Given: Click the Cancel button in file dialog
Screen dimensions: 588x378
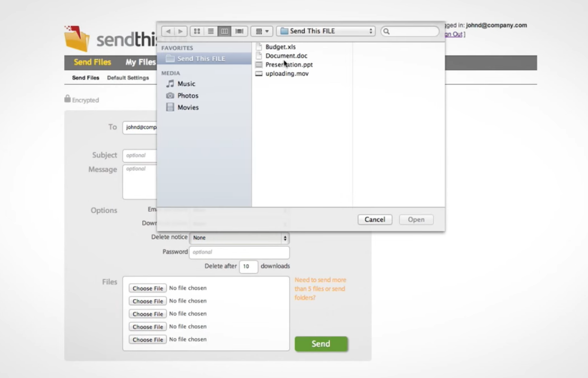Looking at the screenshot, I should click(375, 220).
